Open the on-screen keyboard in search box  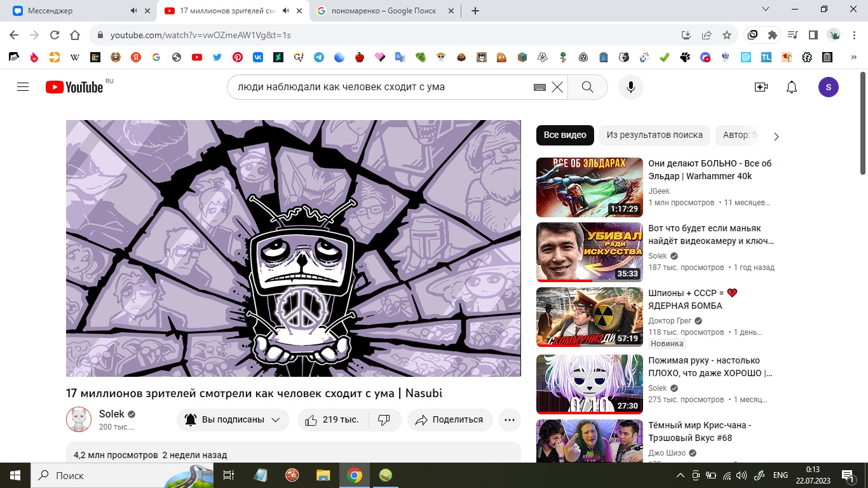coord(539,87)
